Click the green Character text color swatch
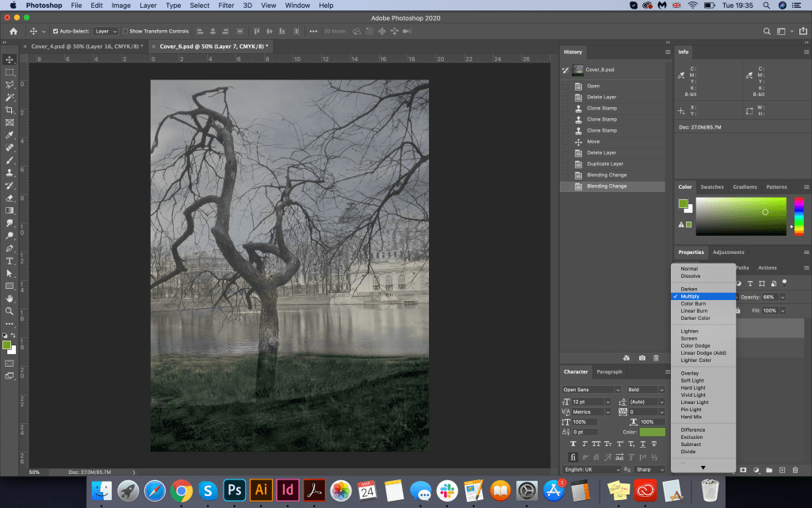Screen dimensions: 812x508 tap(653, 432)
